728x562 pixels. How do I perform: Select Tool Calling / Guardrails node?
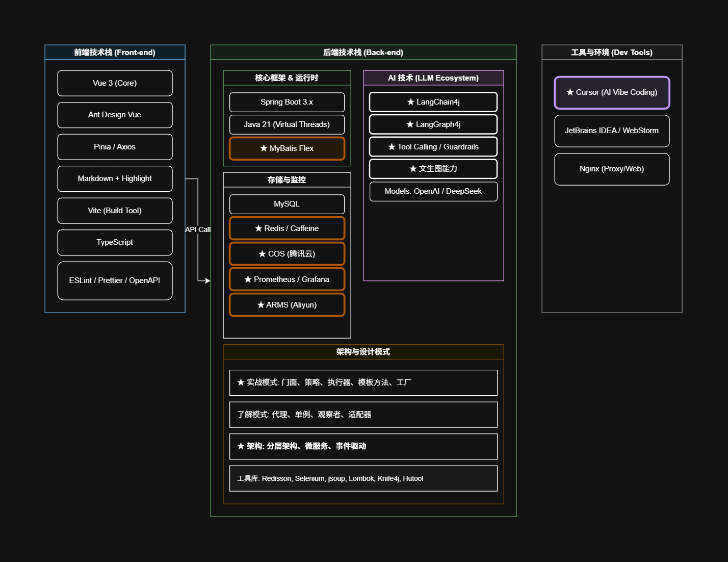(433, 147)
